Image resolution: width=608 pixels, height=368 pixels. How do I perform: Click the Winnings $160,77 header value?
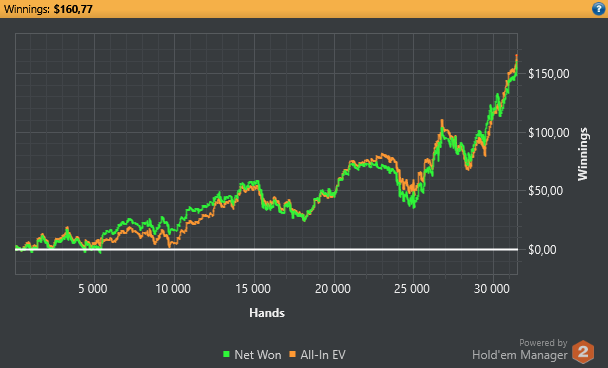click(73, 9)
